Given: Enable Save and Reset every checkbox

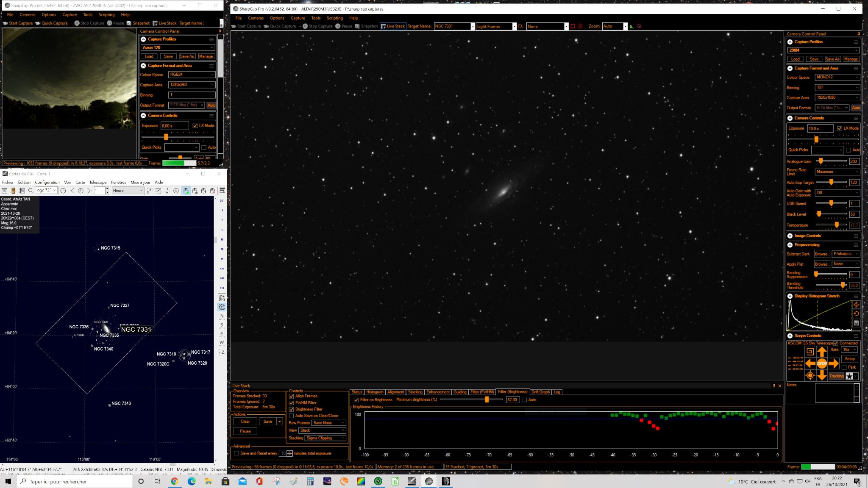Looking at the screenshot, I should (236, 453).
